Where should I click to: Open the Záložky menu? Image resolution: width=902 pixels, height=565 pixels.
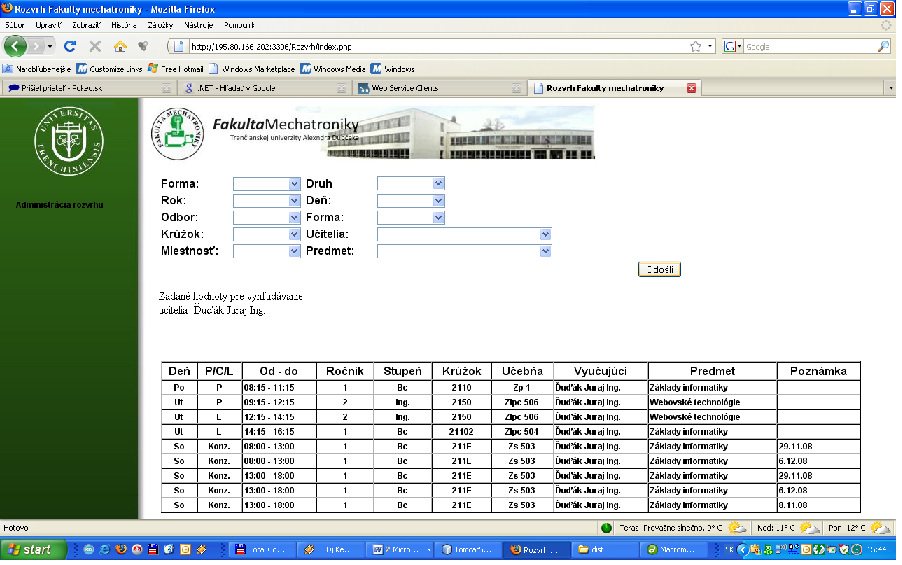(x=160, y=25)
